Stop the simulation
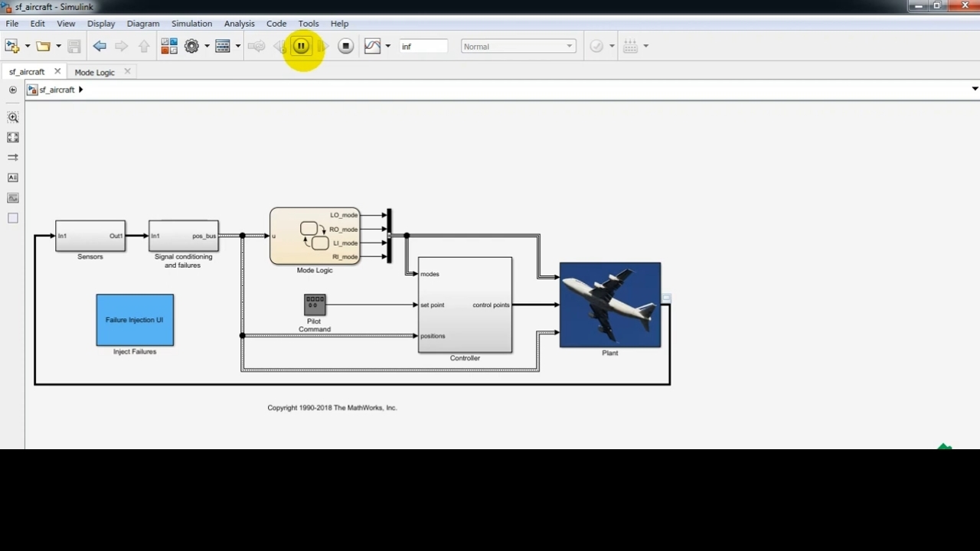Viewport: 980px width, 551px height. pyautogui.click(x=345, y=47)
